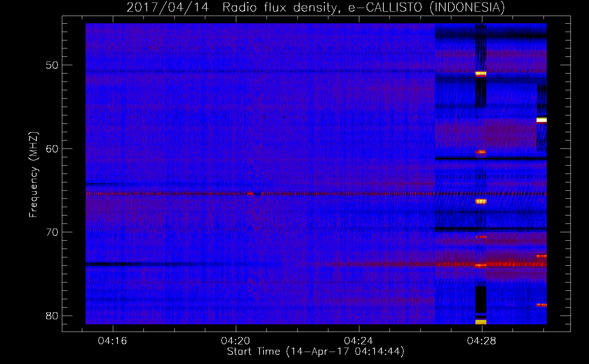Image resolution: width=589 pixels, height=364 pixels.
Task: Click the '04:16' time tick label
Action: 112,341
